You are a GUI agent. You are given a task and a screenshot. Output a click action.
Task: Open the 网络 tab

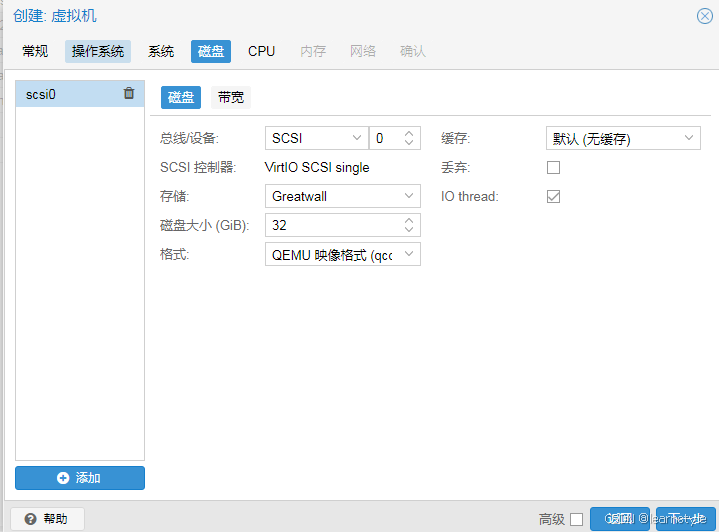pos(363,51)
